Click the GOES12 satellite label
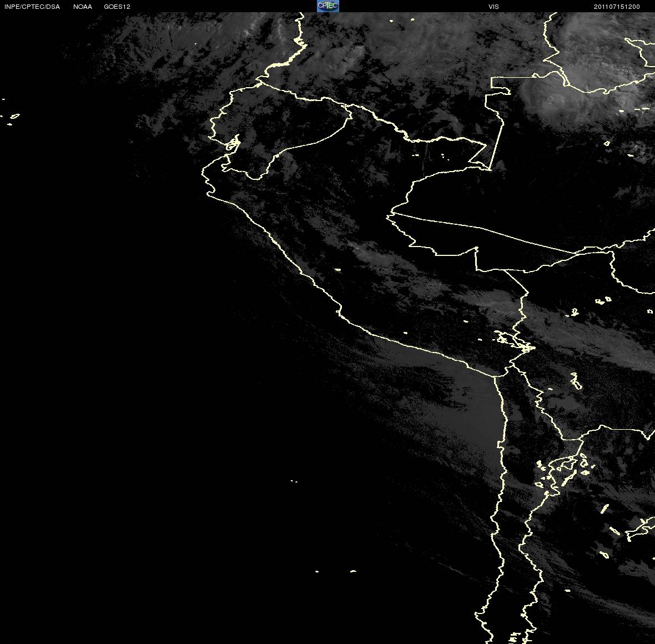 117,7
